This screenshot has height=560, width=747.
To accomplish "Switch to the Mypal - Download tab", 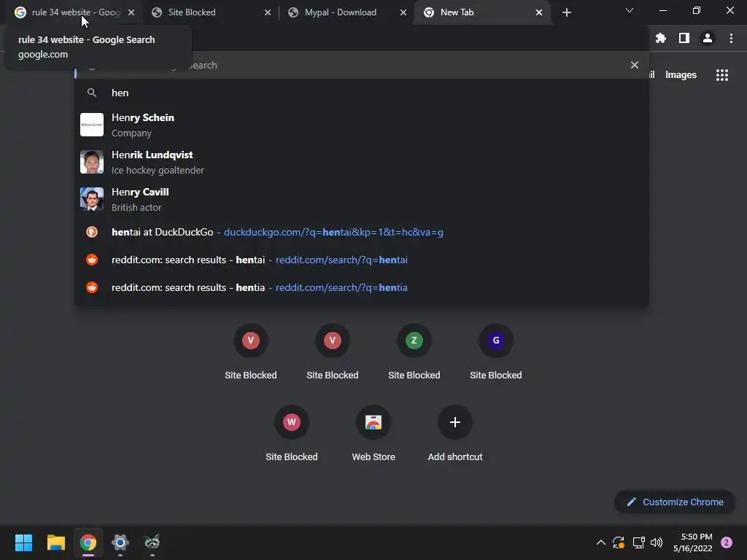I will [x=345, y=12].
